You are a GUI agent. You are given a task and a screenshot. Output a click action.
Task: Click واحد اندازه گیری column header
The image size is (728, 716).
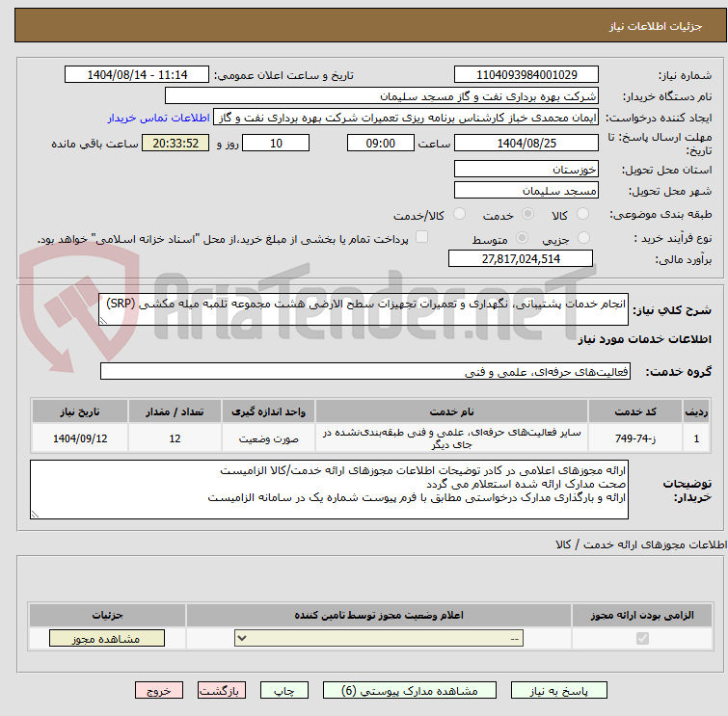(x=268, y=411)
